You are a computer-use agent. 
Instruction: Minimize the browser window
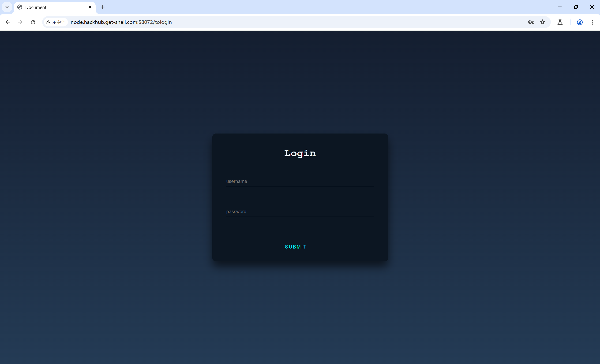pyautogui.click(x=560, y=7)
